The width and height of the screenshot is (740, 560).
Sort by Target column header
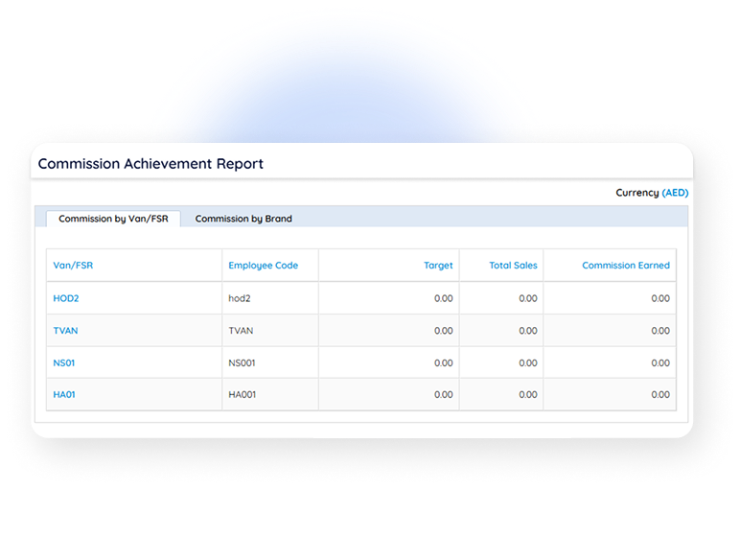[438, 266]
